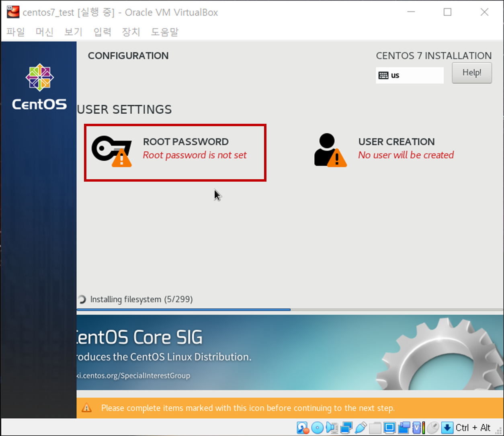Click the USER SETTINGS heading
This screenshot has height=436, width=504.
coord(124,109)
